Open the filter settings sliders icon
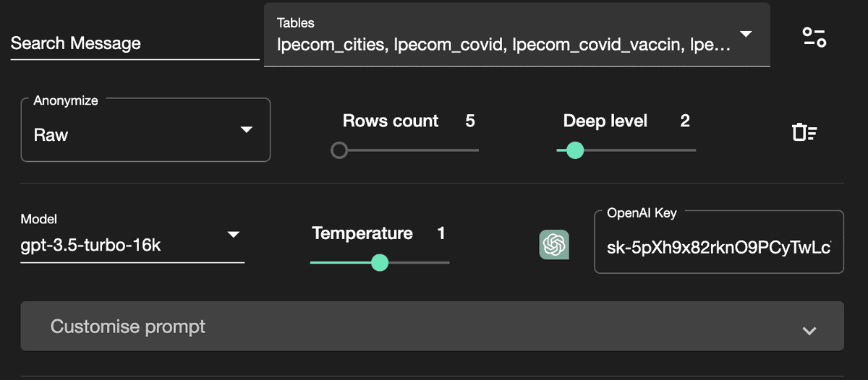Image resolution: width=868 pixels, height=380 pixels. point(814,38)
